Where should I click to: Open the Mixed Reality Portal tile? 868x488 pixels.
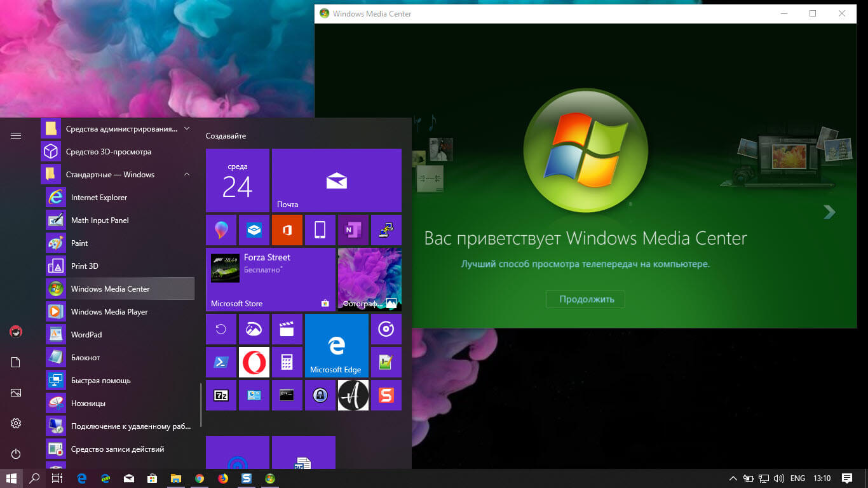(x=254, y=230)
